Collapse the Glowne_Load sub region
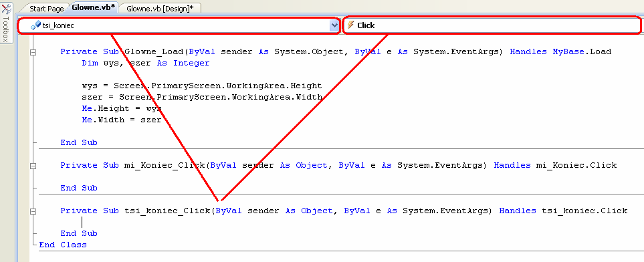 point(33,52)
